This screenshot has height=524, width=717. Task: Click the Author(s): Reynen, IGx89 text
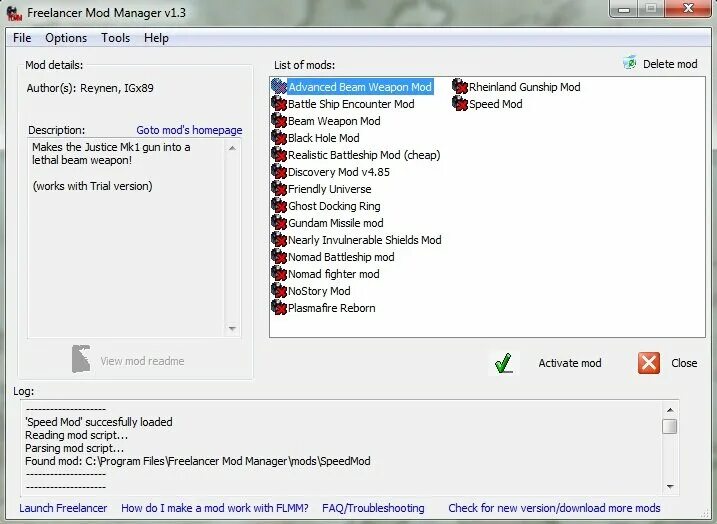click(90, 88)
